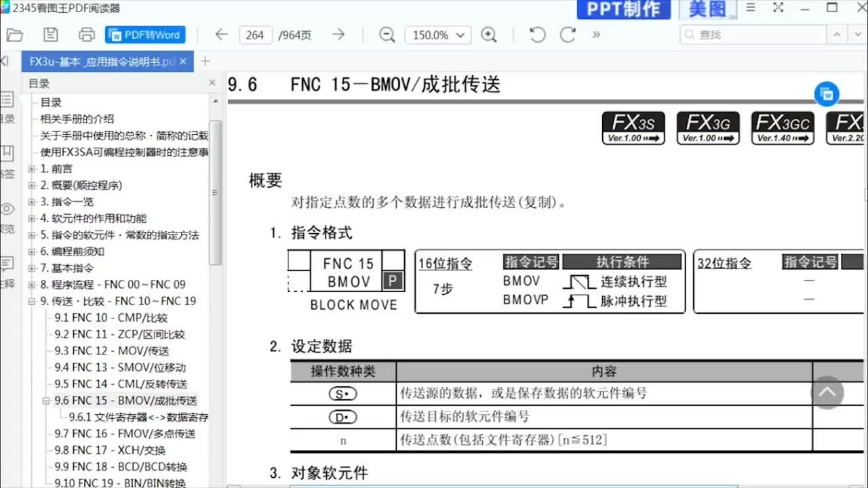Image resolution: width=868 pixels, height=488 pixels.
Task: Add a new tab with plus icon
Action: click(205, 62)
